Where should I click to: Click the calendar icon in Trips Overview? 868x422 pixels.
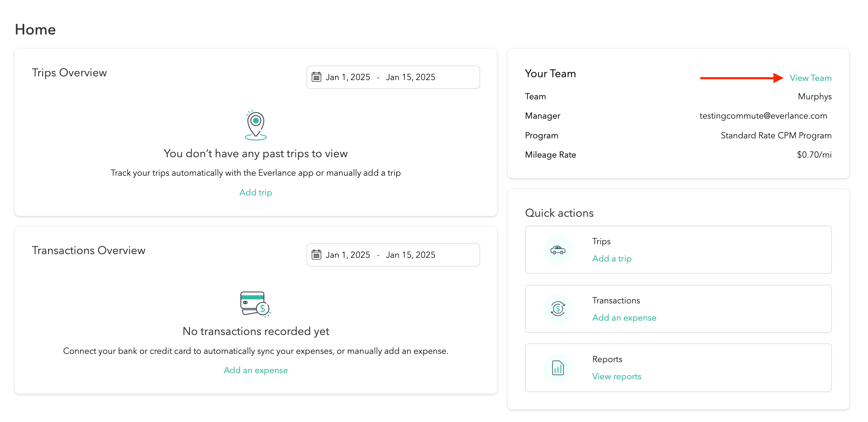click(x=316, y=77)
